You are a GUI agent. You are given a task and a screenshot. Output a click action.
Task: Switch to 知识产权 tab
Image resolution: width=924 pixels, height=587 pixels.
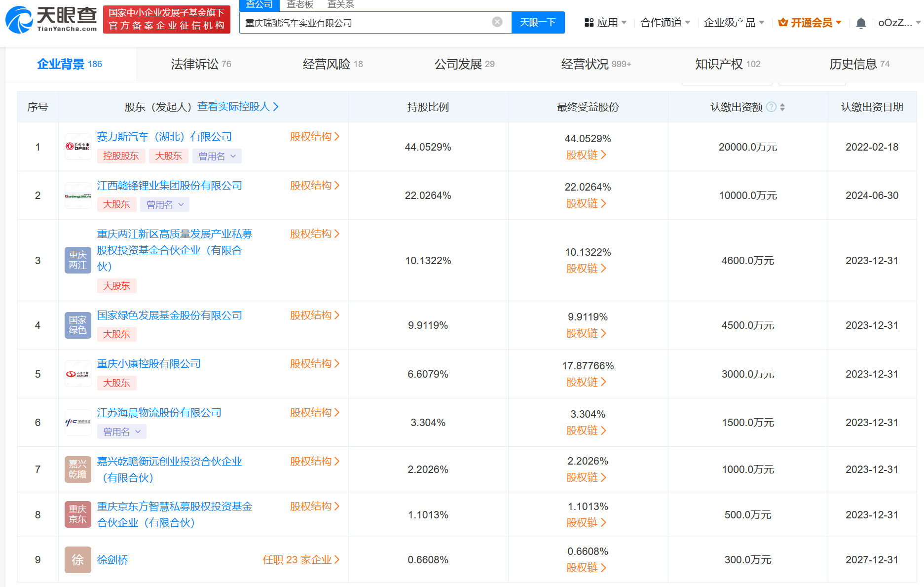(x=728, y=64)
